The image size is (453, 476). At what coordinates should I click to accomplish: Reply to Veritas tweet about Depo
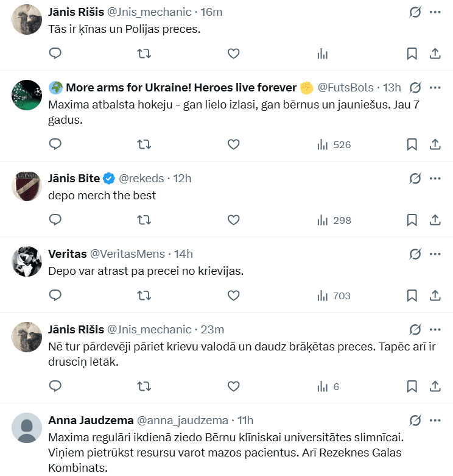pyautogui.click(x=55, y=296)
